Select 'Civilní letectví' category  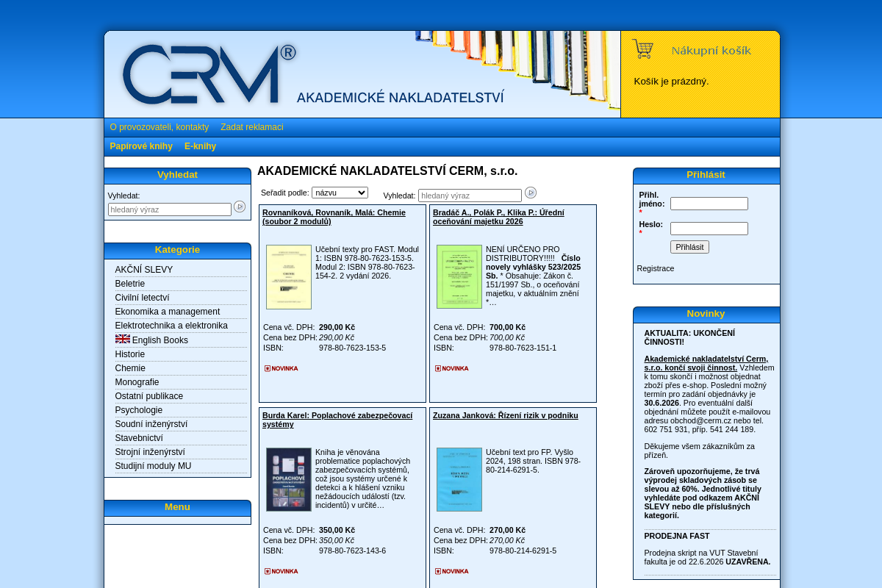click(x=143, y=298)
